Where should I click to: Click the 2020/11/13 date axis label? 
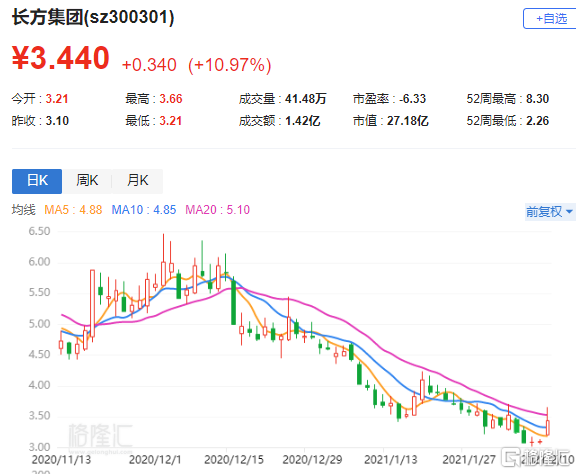pos(61,460)
